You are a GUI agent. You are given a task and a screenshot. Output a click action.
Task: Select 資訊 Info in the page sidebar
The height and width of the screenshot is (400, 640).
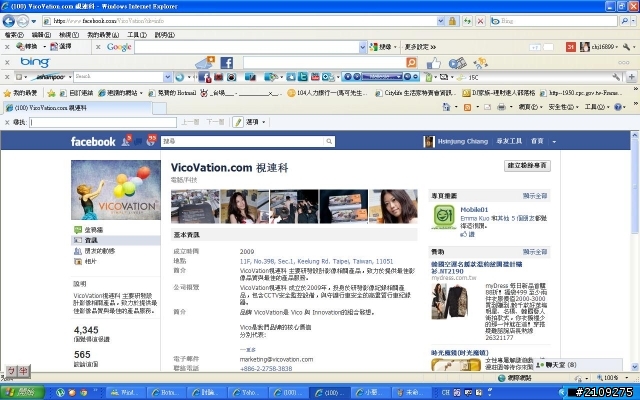(116, 240)
